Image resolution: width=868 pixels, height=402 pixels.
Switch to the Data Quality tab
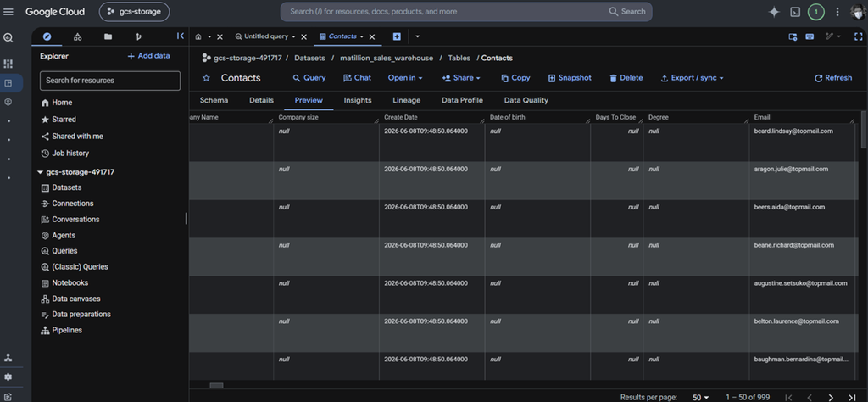pyautogui.click(x=526, y=100)
